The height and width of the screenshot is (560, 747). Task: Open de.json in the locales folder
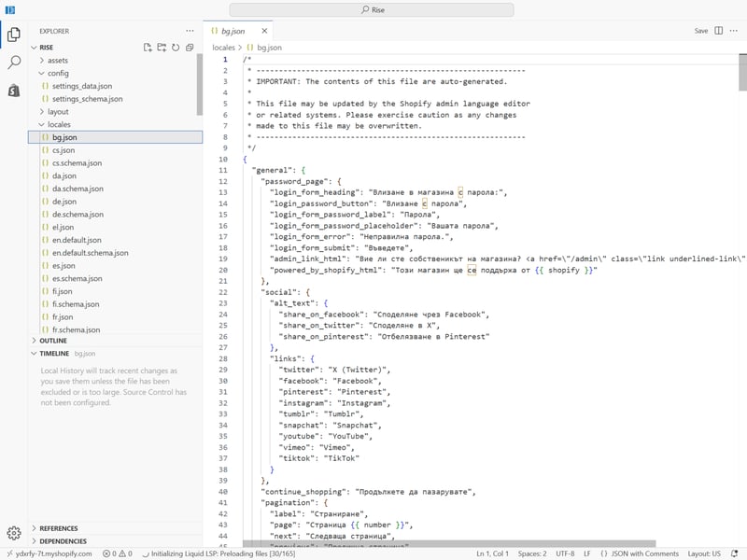click(x=63, y=202)
